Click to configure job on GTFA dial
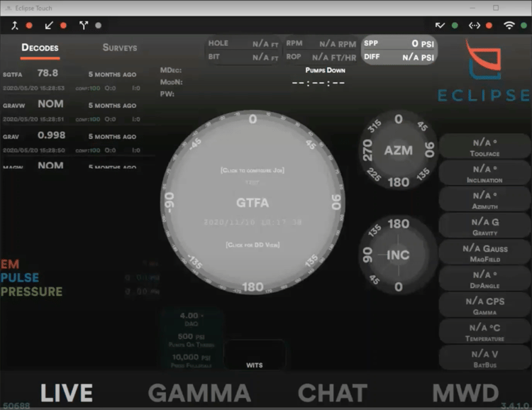The image size is (532, 410). click(253, 171)
